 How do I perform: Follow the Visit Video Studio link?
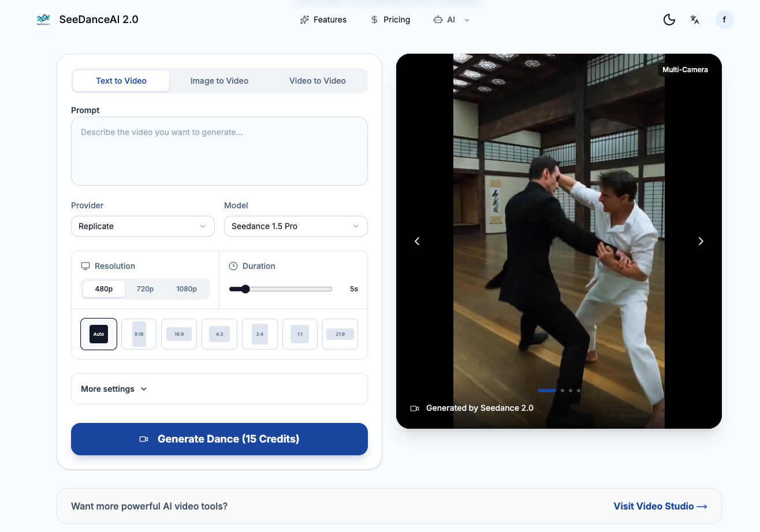660,506
